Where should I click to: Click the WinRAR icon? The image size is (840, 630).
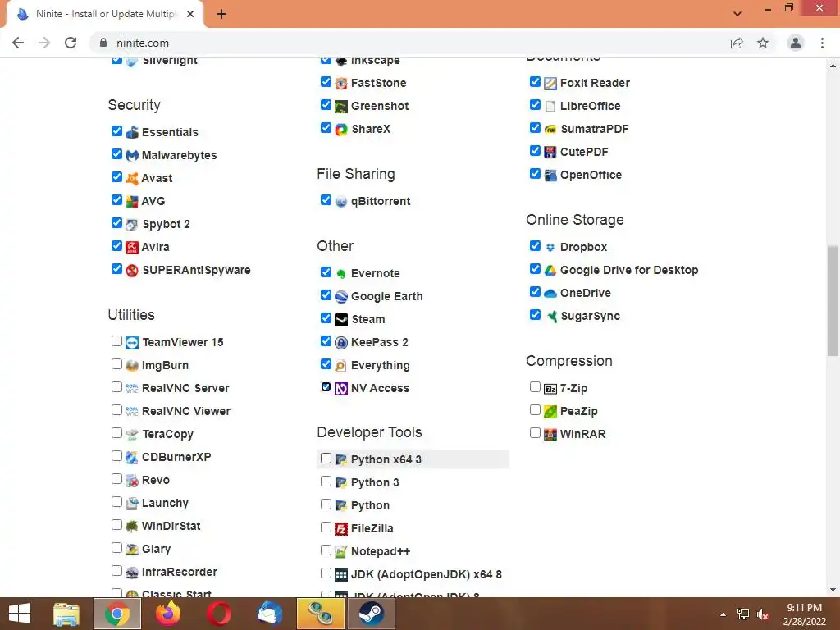[x=550, y=434]
